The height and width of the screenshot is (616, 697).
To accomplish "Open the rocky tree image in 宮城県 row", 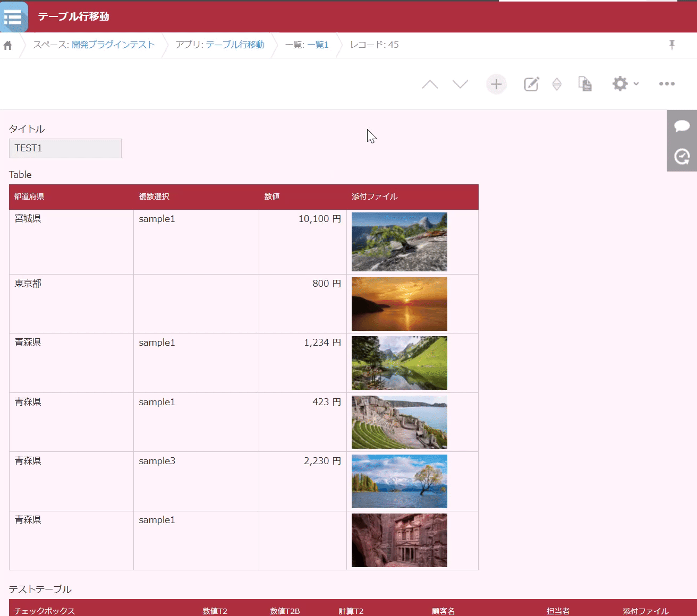I will pos(399,242).
